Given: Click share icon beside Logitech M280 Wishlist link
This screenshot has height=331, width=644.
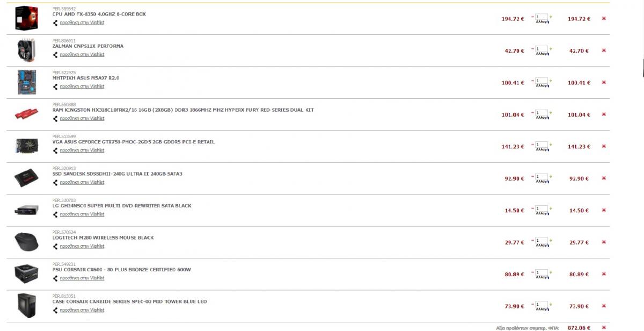Looking at the screenshot, I should (x=55, y=246).
